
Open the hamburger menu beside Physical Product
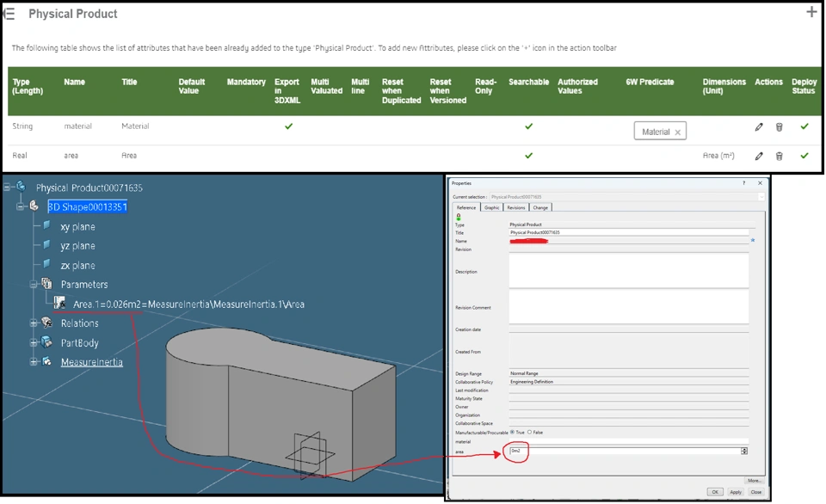pos(10,14)
